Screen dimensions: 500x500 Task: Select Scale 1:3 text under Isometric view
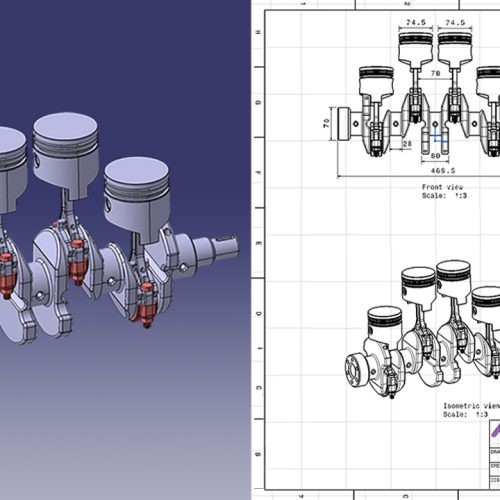(465, 414)
